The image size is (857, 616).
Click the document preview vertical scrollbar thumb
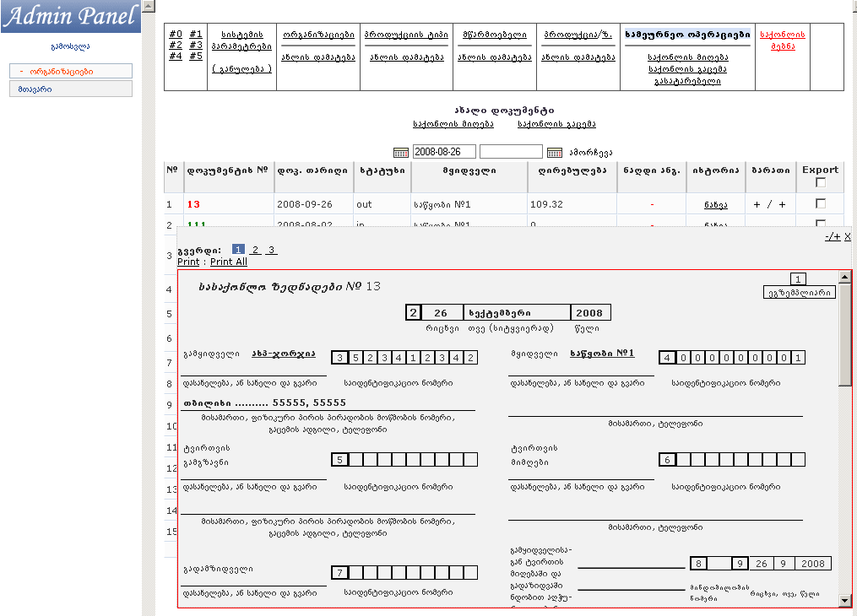click(845, 334)
